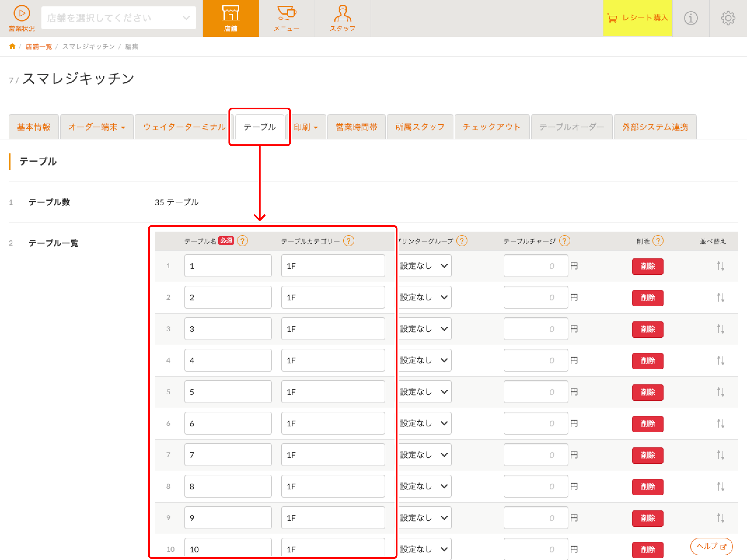Open printer group dropdown for row 3
The image size is (747, 560).
tap(425, 329)
